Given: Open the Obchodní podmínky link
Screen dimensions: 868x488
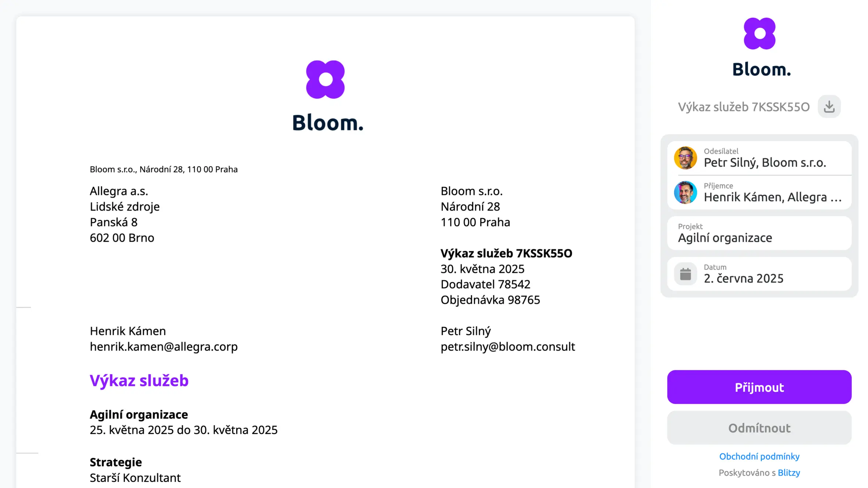Looking at the screenshot, I should (759, 456).
